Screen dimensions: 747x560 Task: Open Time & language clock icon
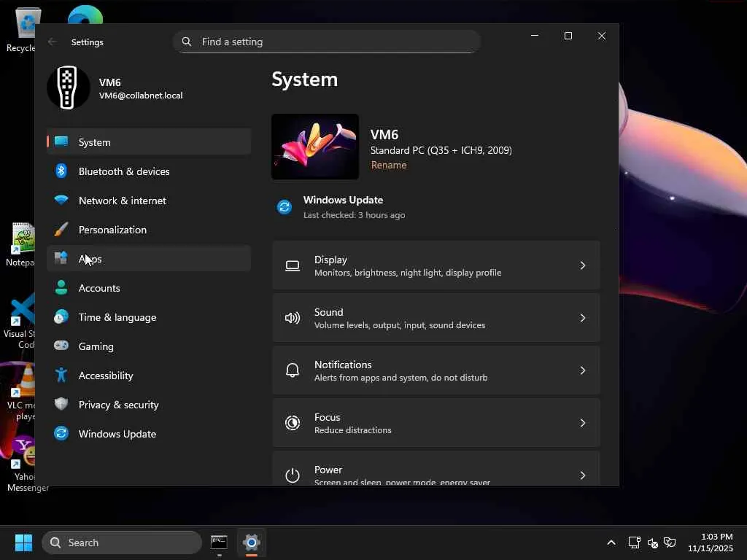[61, 316]
